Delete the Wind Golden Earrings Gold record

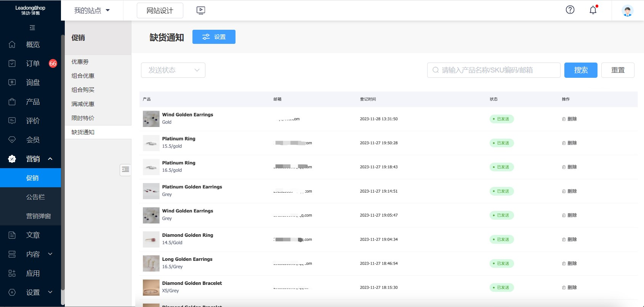click(569, 119)
